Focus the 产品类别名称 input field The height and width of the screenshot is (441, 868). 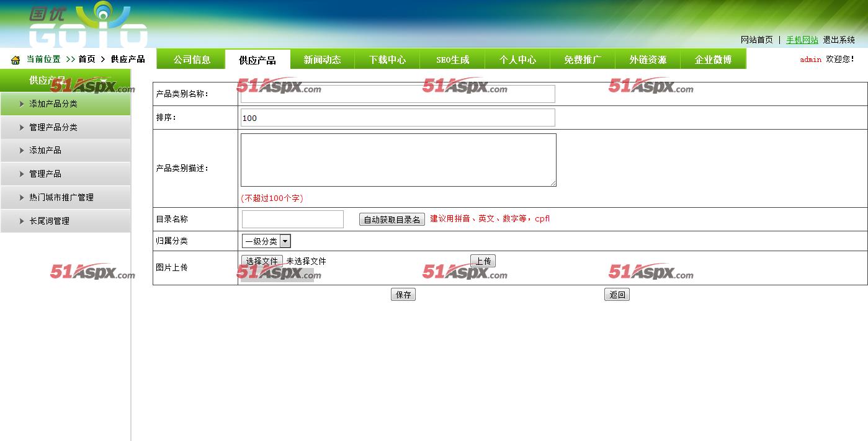(x=398, y=94)
